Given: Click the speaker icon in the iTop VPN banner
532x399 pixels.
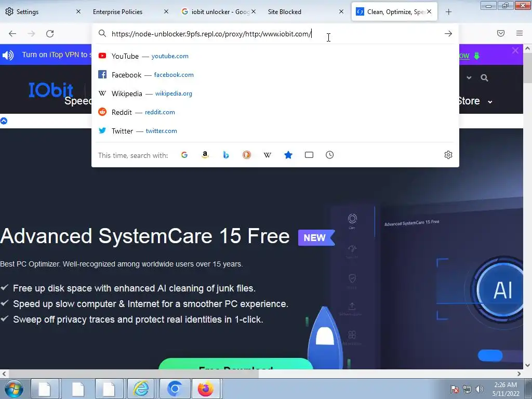Looking at the screenshot, I should (8, 55).
